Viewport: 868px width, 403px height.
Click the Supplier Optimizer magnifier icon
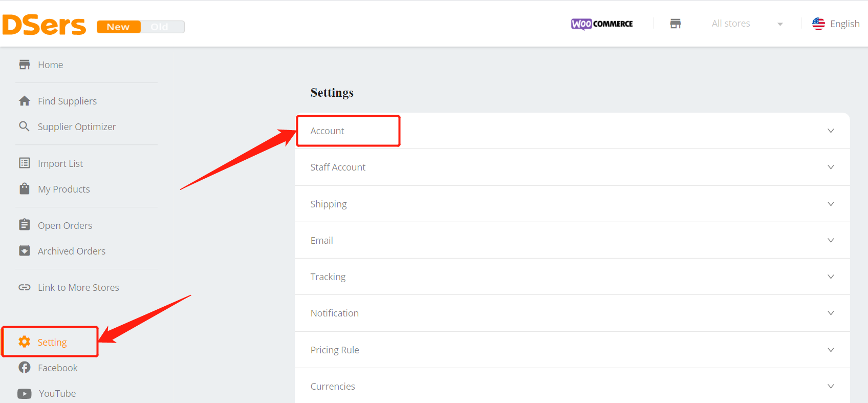(24, 126)
